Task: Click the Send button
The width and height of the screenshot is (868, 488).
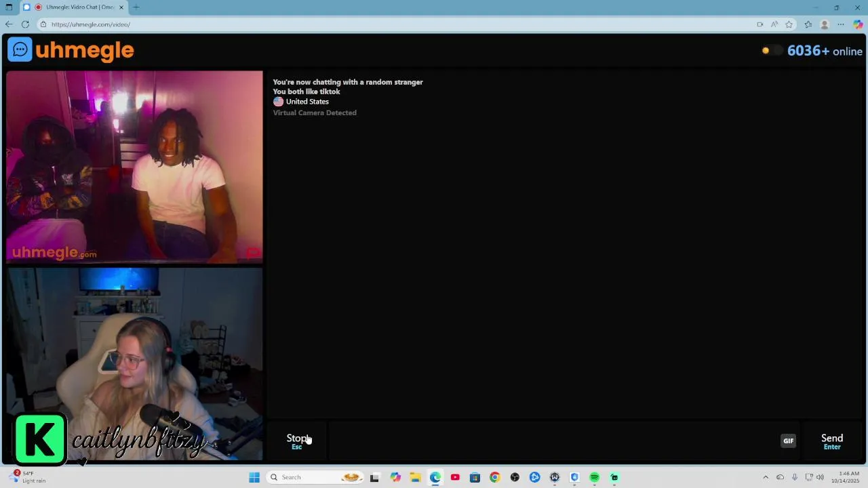Action: pyautogui.click(x=832, y=441)
